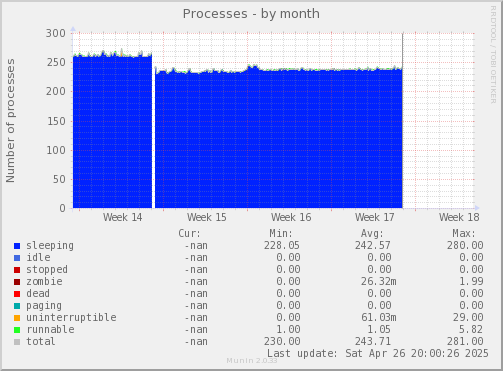Click the 'Max:' column header
The width and height of the screenshot is (503, 371).
coord(464,233)
